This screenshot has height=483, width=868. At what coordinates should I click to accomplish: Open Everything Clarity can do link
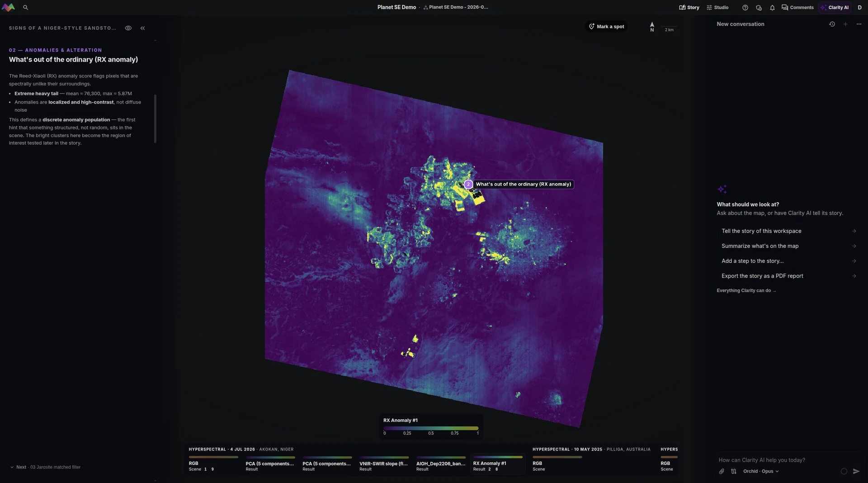(x=746, y=291)
